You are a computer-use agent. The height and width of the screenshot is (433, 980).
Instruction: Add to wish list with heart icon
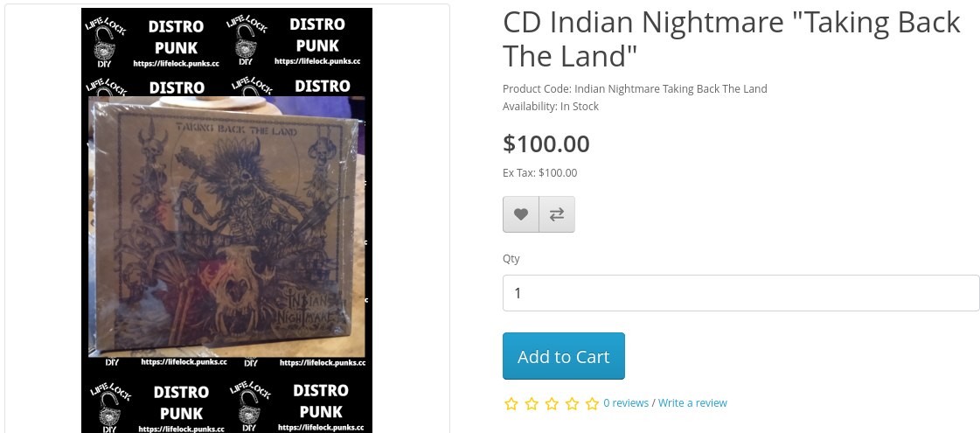(521, 214)
